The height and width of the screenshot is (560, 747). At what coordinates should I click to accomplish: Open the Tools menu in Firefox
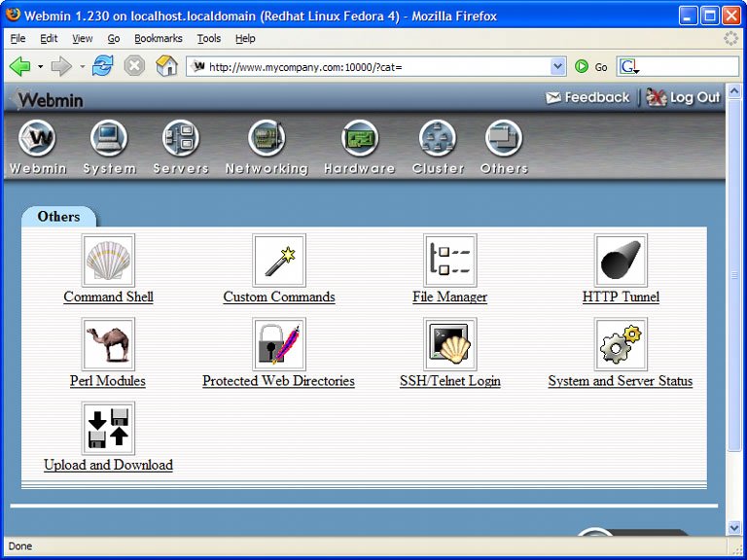pyautogui.click(x=209, y=39)
